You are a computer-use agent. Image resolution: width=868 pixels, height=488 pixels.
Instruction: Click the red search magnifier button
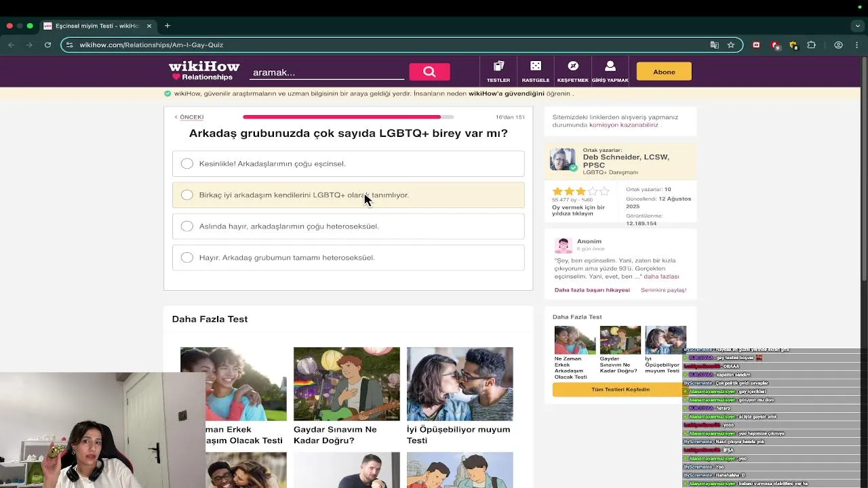pyautogui.click(x=429, y=72)
